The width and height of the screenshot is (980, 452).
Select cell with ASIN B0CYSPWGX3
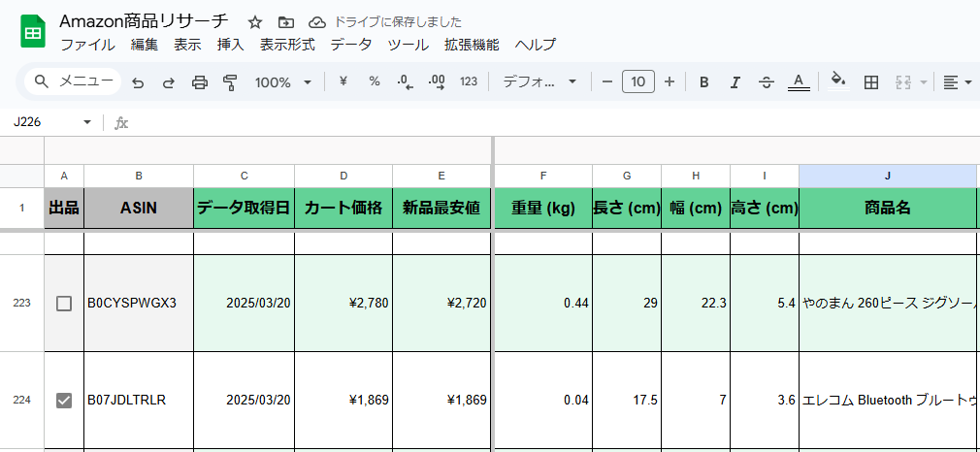point(139,304)
